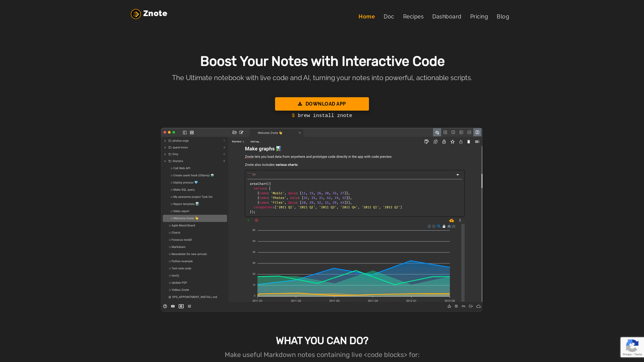The height and width of the screenshot is (362, 644).
Task: Click the Add tag field
Action: click(x=256, y=142)
